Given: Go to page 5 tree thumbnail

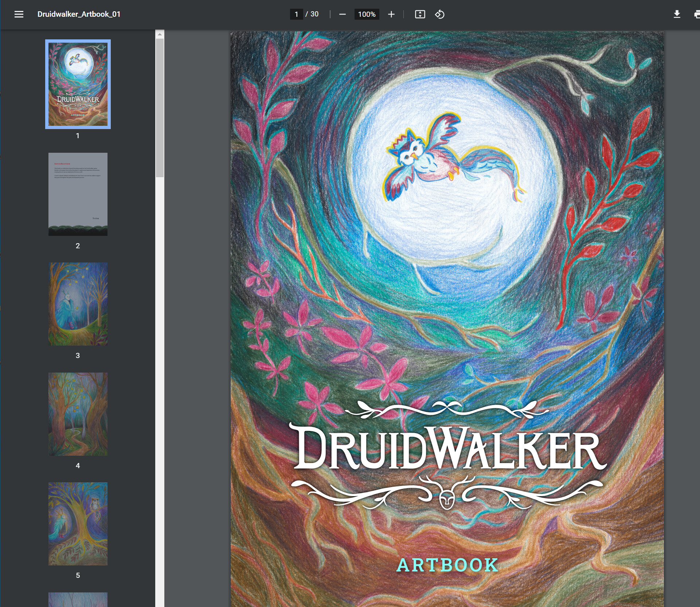Looking at the screenshot, I should (78, 524).
